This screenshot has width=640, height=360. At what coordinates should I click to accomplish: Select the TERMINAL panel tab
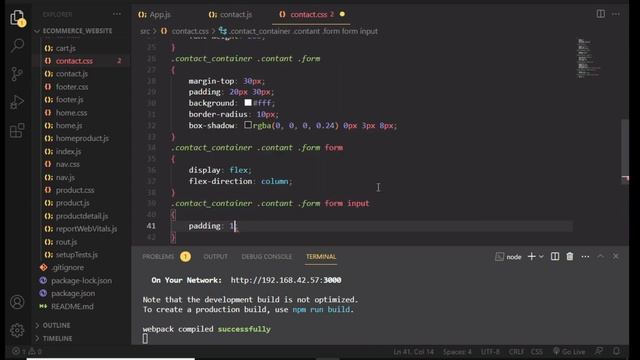point(321,257)
